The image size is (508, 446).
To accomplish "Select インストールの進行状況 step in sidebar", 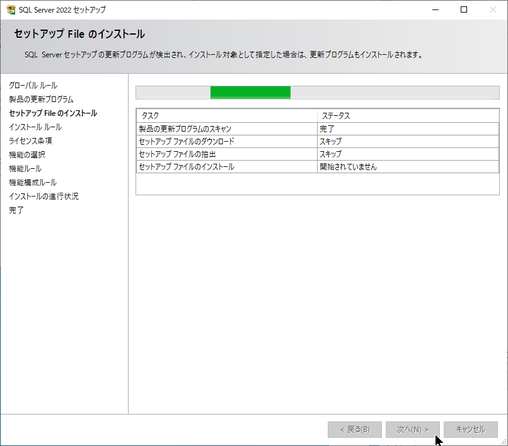I will 44,196.
